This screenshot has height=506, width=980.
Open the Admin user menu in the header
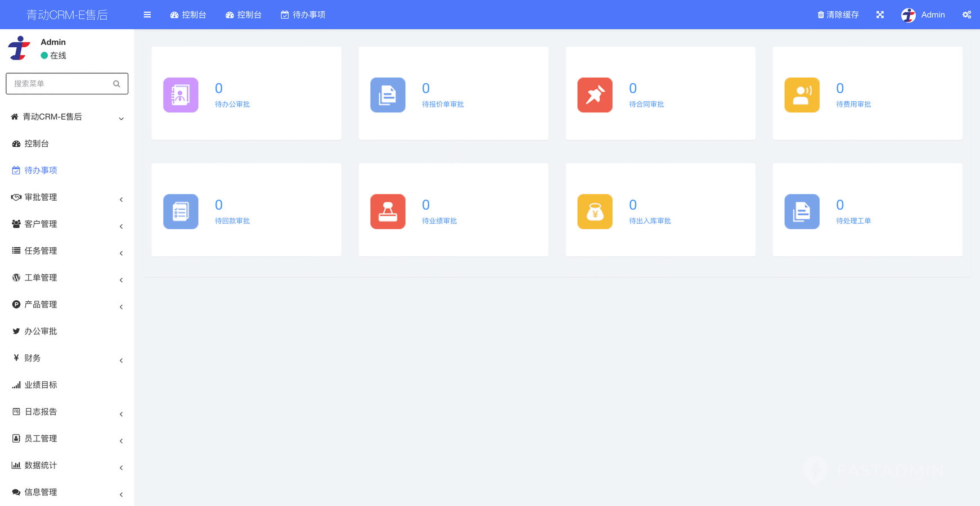pos(923,15)
